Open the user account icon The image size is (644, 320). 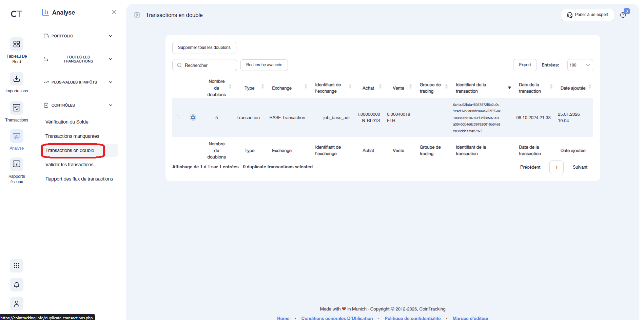tap(16, 303)
